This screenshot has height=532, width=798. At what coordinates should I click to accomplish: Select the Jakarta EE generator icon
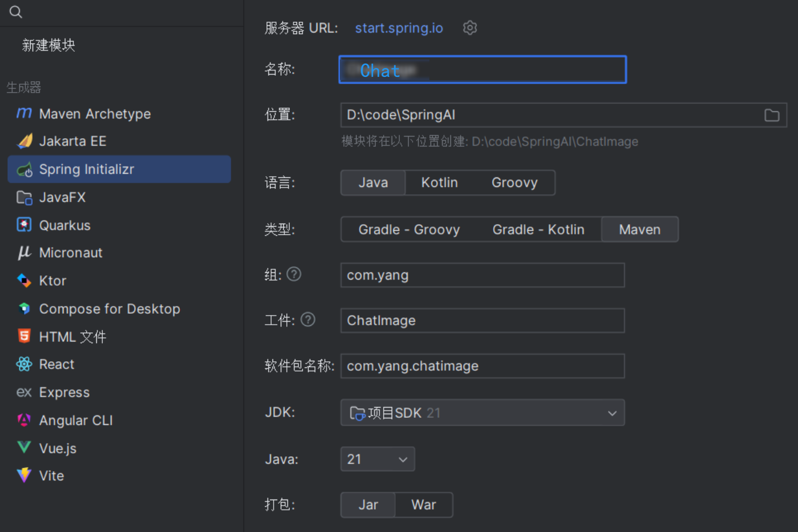(x=24, y=141)
